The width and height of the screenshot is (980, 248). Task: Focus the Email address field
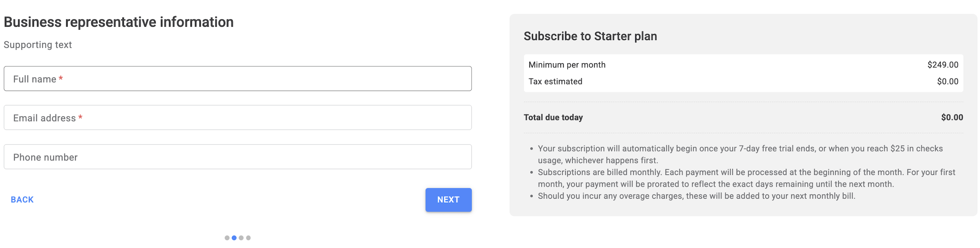pyautogui.click(x=238, y=118)
